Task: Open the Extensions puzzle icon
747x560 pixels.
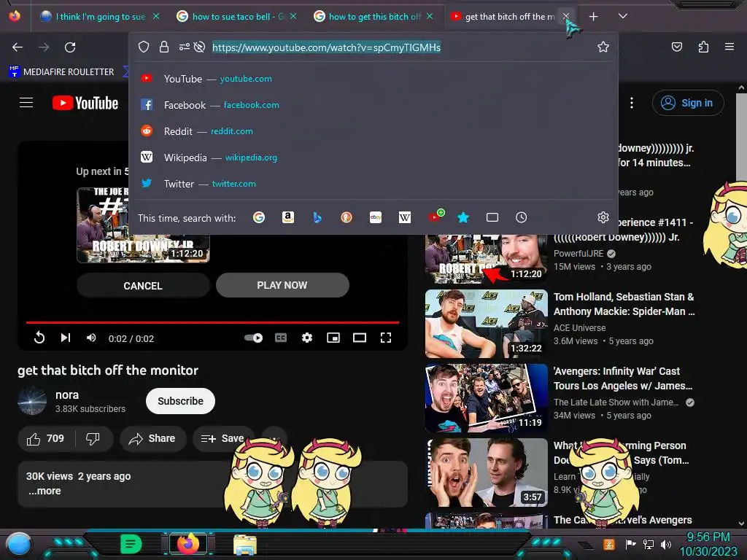Action: coord(703,47)
